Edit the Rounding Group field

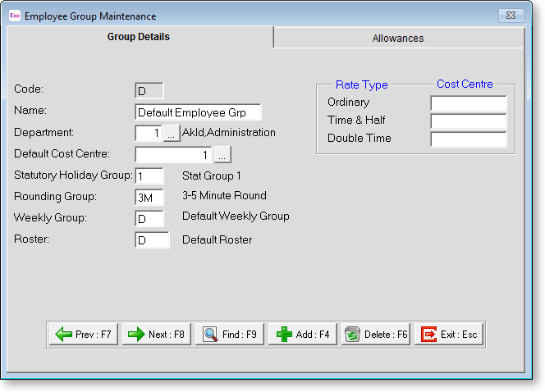pos(149,197)
